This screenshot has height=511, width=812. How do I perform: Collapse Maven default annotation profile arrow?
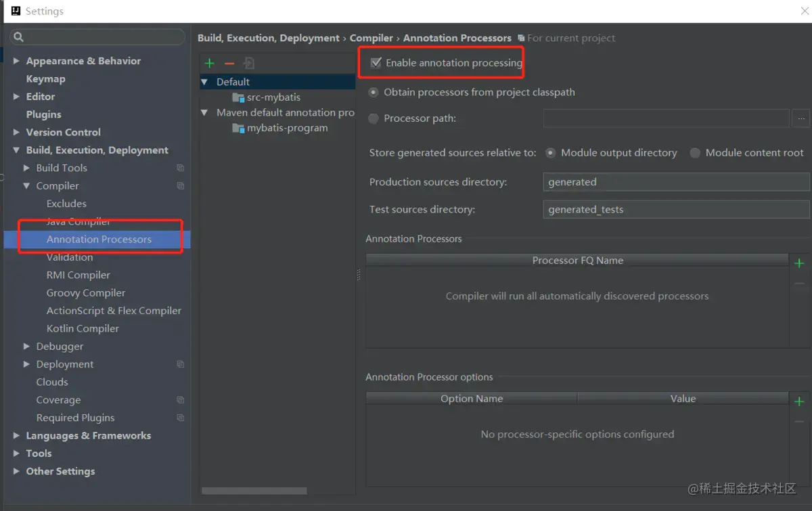click(x=205, y=112)
